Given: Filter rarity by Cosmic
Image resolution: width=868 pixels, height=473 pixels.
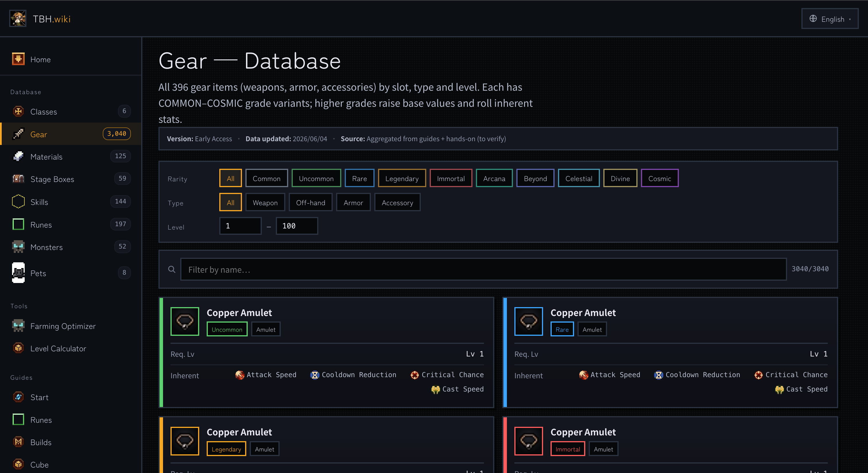Looking at the screenshot, I should [659, 178].
